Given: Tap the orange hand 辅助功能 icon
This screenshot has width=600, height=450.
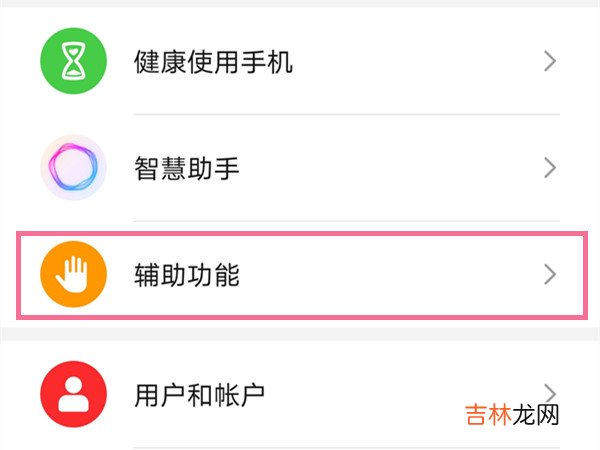Looking at the screenshot, I should pos(73,275).
